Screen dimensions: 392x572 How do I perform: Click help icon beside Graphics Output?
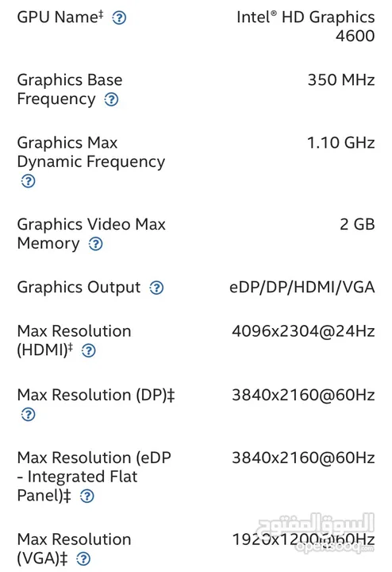coord(156,288)
